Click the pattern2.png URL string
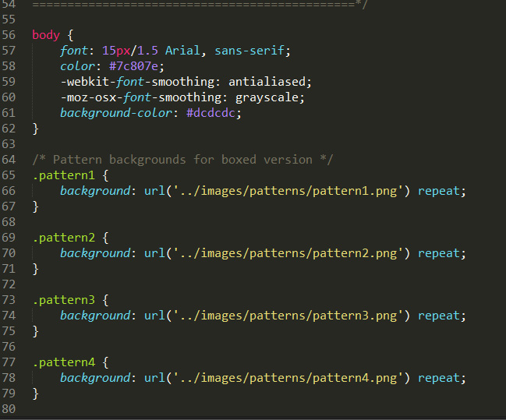 point(288,253)
